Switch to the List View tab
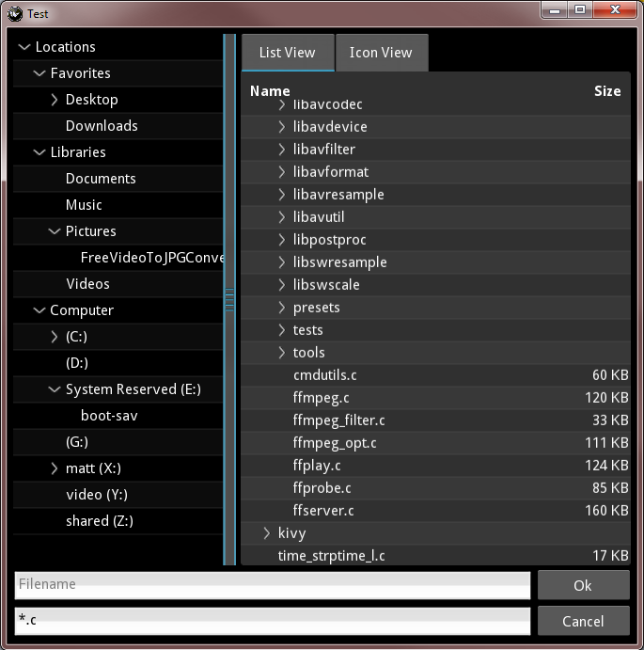This screenshot has height=650, width=644. [x=288, y=53]
